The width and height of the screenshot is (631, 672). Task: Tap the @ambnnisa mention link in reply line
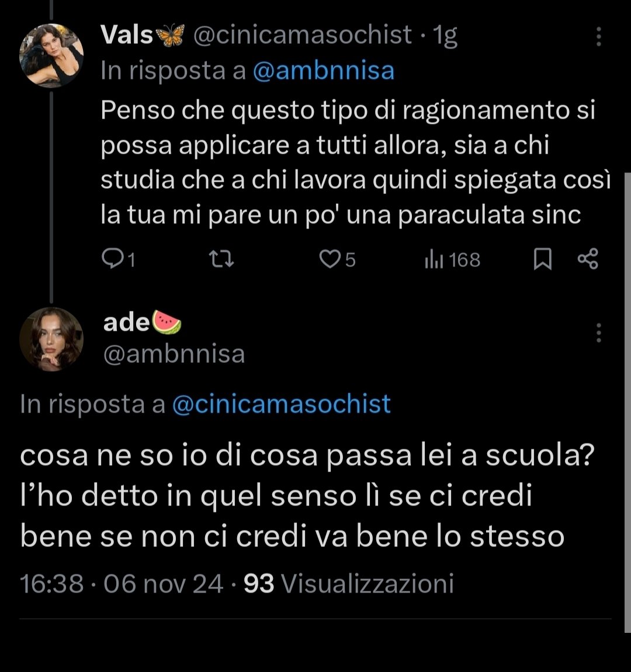pos(324,71)
